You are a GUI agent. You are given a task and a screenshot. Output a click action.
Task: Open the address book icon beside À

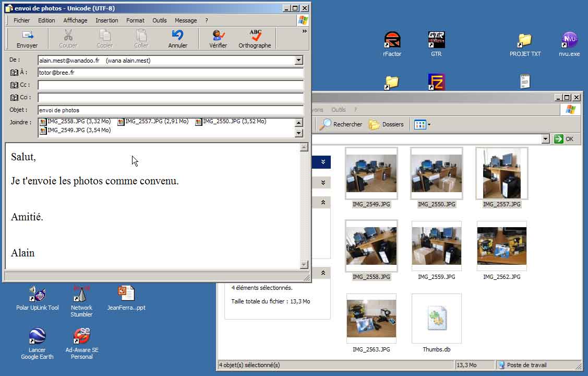point(14,73)
